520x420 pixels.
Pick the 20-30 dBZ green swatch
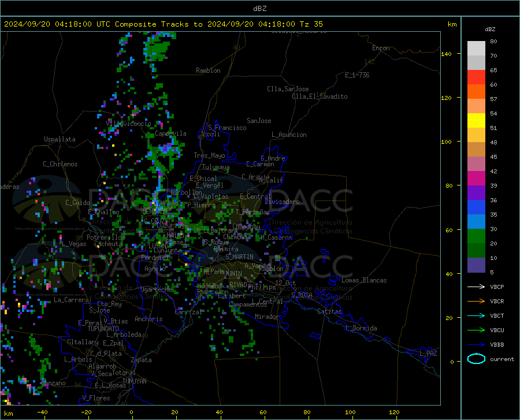tap(476, 236)
